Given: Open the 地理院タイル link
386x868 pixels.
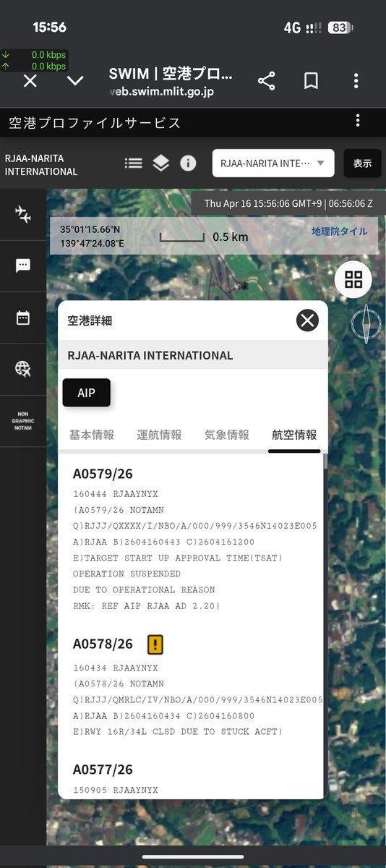Looking at the screenshot, I should click(339, 231).
